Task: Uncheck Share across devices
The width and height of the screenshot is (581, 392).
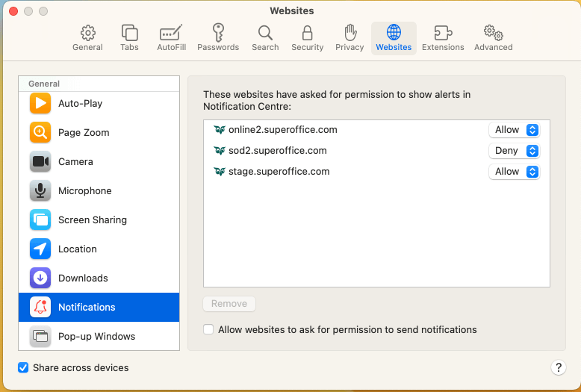Action: point(23,367)
